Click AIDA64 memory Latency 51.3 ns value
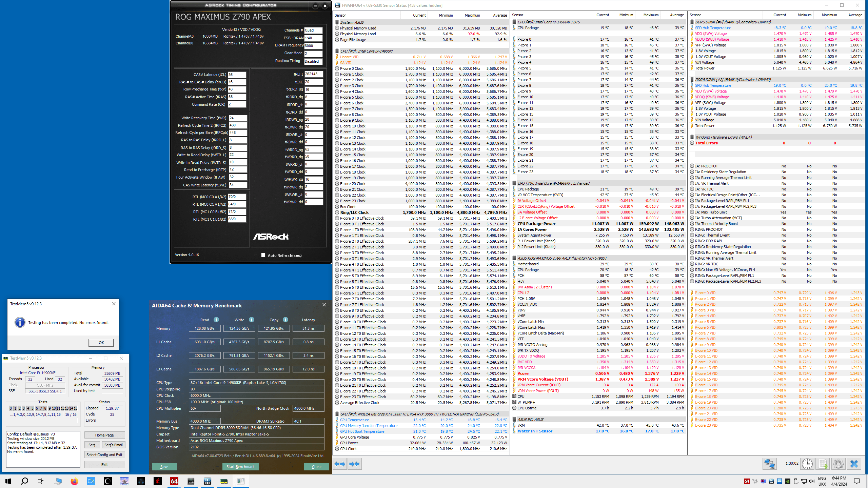 point(309,328)
